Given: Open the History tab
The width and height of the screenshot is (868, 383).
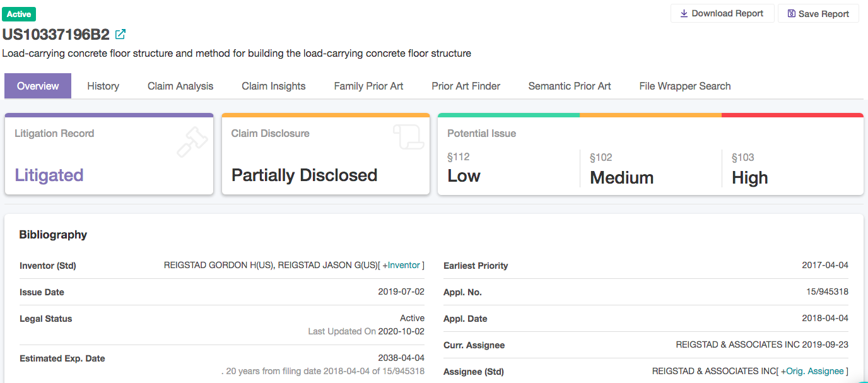Looking at the screenshot, I should click(103, 86).
